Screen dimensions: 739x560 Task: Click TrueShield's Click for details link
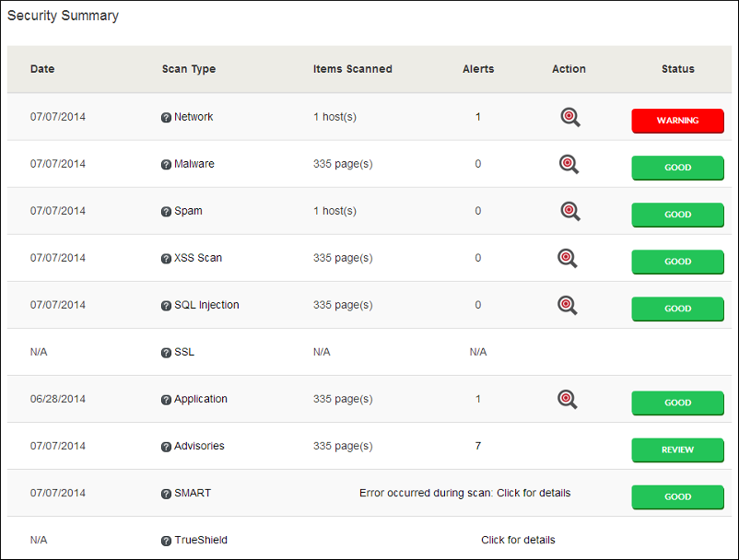point(518,540)
